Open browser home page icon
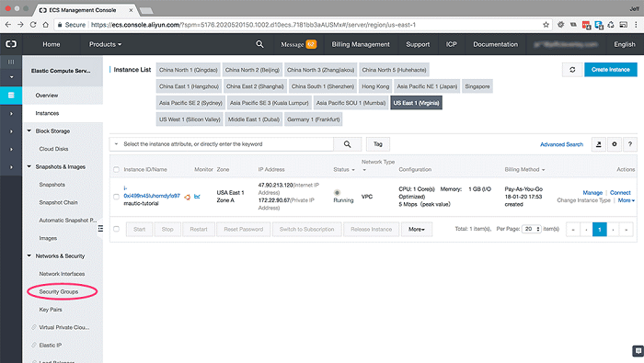Image resolution: width=644 pixels, height=363 pixels. pos(46,25)
